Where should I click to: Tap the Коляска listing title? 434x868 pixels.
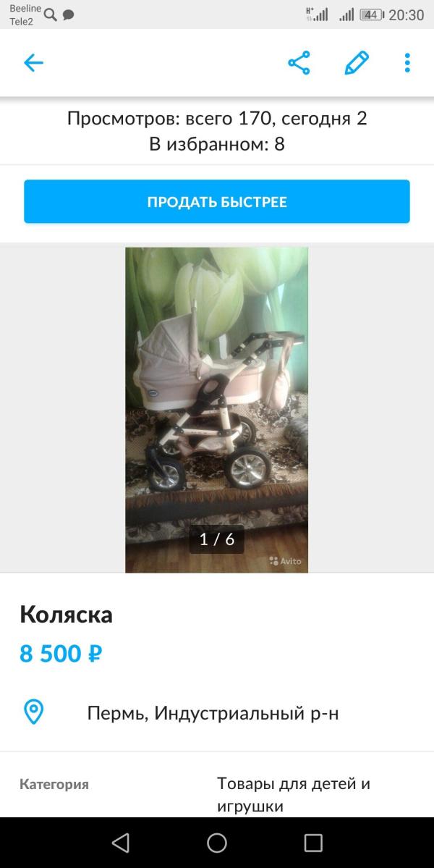tap(67, 615)
